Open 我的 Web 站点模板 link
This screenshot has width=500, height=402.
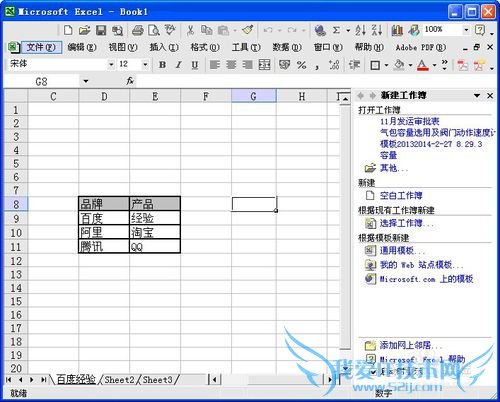pos(421,265)
